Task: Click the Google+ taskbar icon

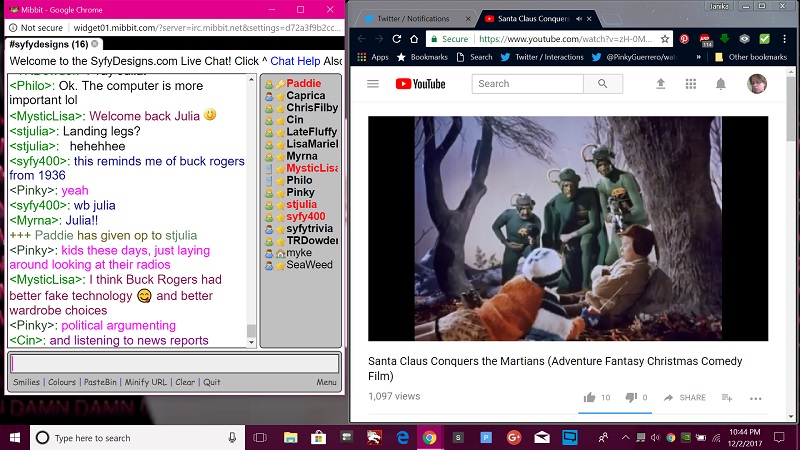Action: [514, 438]
